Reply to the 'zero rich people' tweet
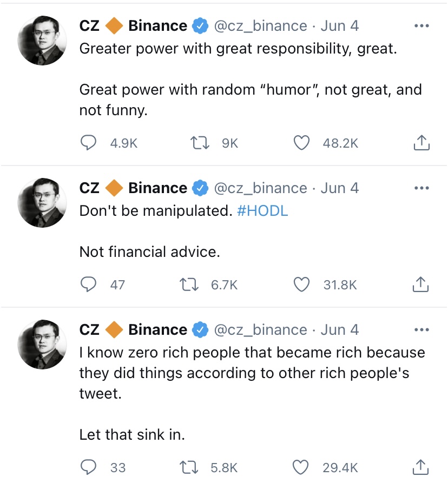The height and width of the screenshot is (483, 448). 88,467
